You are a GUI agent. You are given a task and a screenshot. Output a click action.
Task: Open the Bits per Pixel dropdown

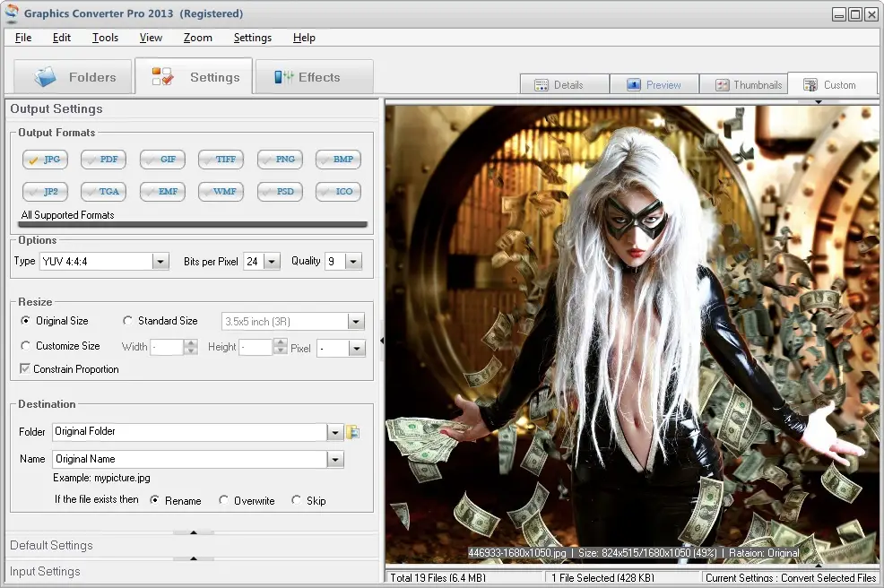point(272,262)
